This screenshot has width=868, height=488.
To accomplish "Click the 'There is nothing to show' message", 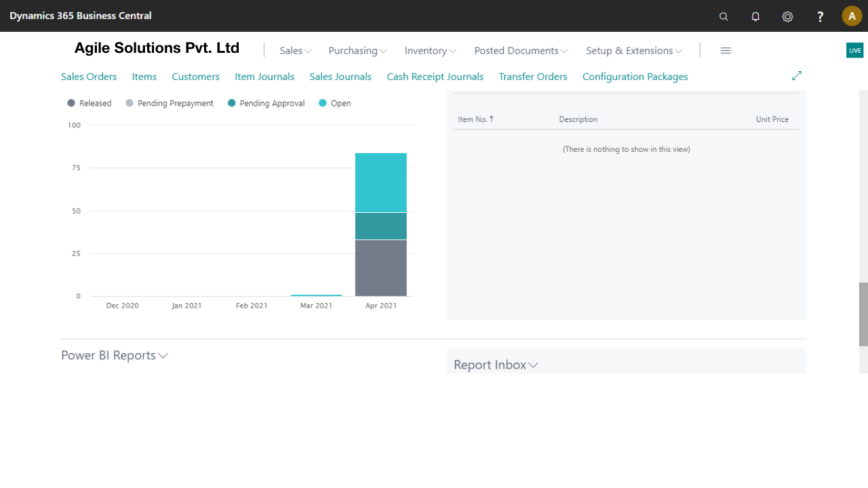I will pos(627,149).
